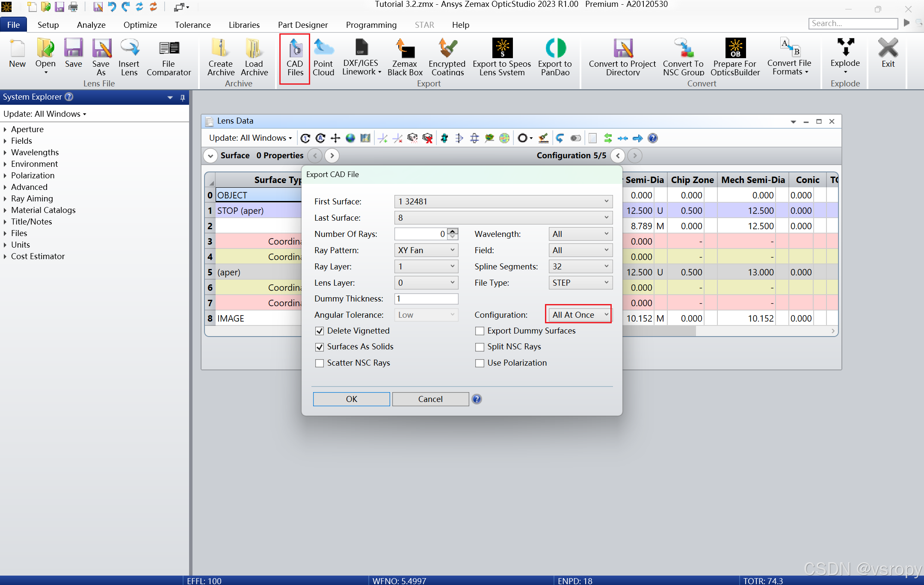924x585 pixels.
Task: Uncheck Delete Vignetted checkbox
Action: tap(320, 331)
